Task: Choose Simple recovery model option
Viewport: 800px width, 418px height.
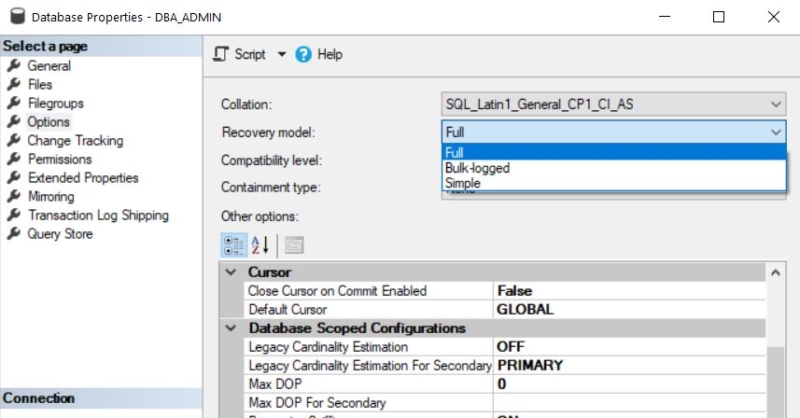Action: 614,183
